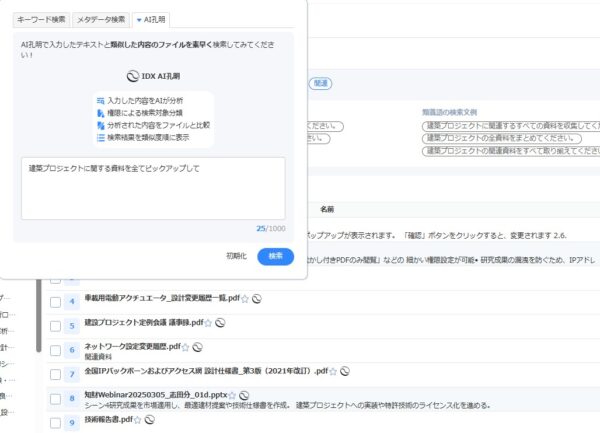This screenshot has width=600, height=433.
Task: Star 建設プロジェクト定例会議 議事録.pdf as favorite
Action: pos(208,323)
